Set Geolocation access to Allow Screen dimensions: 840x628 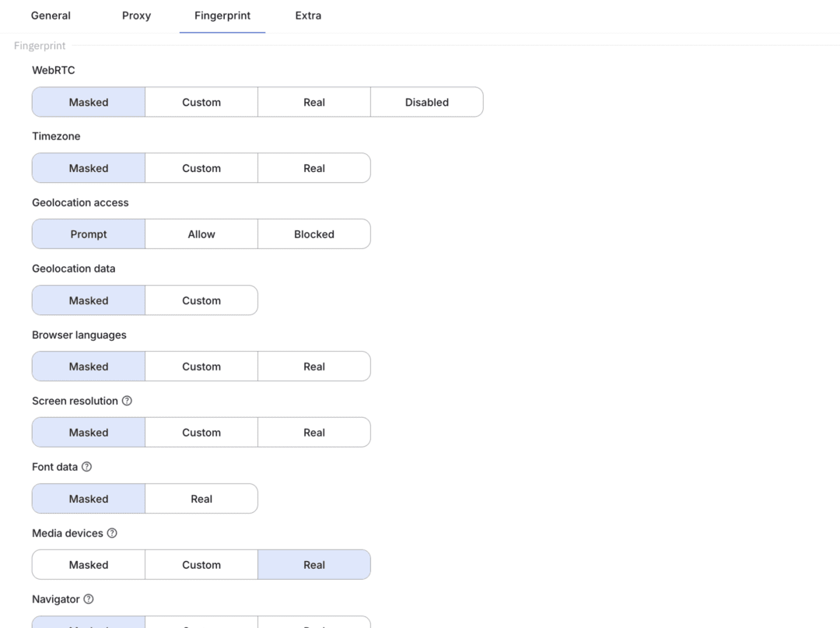tap(201, 234)
